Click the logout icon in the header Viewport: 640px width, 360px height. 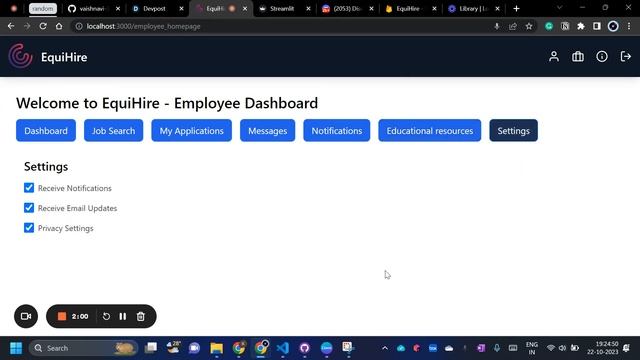(626, 56)
